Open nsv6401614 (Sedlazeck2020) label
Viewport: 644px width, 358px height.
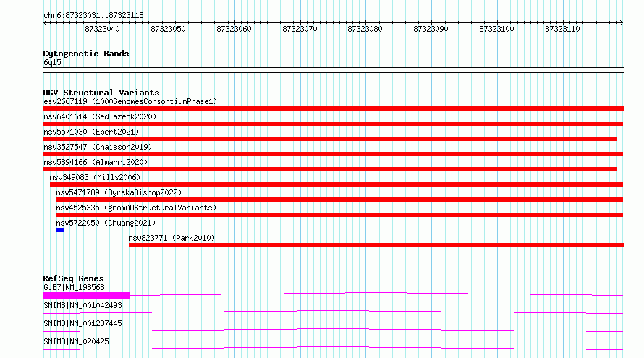(x=100, y=116)
